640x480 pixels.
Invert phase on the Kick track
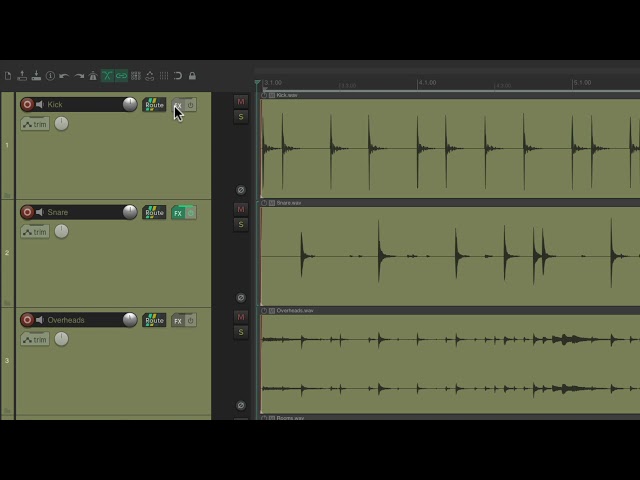pyautogui.click(x=241, y=190)
